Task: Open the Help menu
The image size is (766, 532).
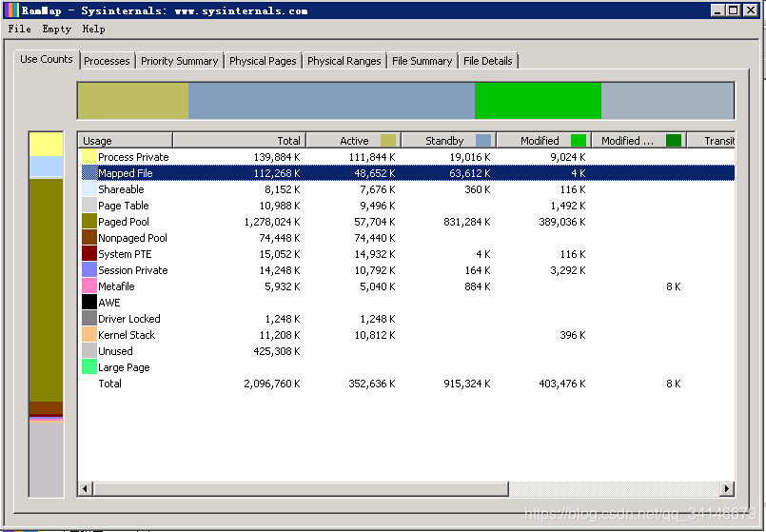Action: (x=93, y=29)
